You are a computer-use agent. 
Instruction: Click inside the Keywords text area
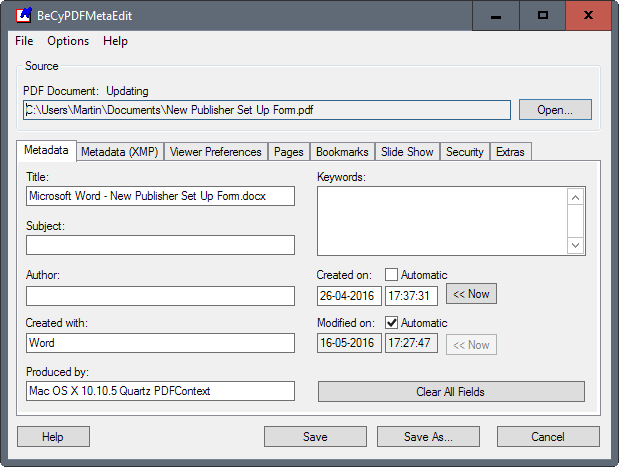(442, 221)
